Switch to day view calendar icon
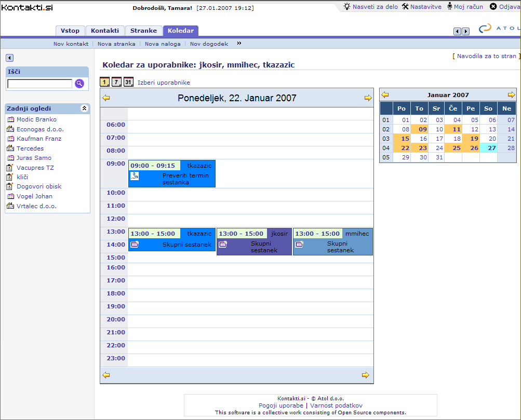This screenshot has height=420, width=521. (x=105, y=82)
